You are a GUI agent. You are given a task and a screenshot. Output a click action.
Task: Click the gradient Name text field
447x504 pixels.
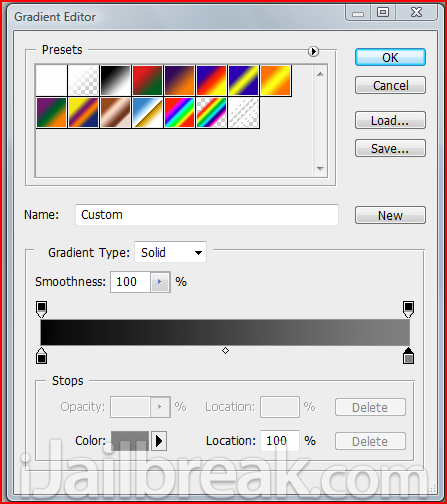pos(207,215)
